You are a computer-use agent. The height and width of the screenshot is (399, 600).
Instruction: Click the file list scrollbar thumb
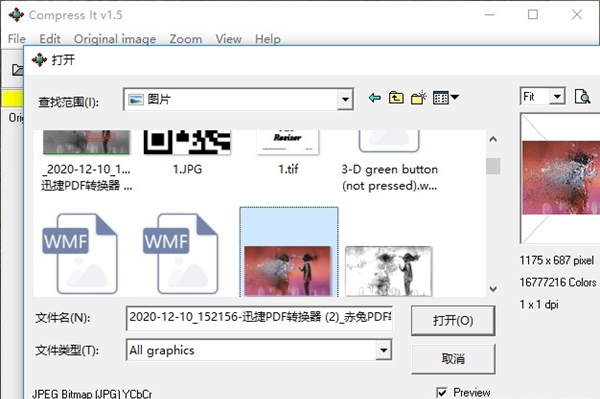[493, 166]
